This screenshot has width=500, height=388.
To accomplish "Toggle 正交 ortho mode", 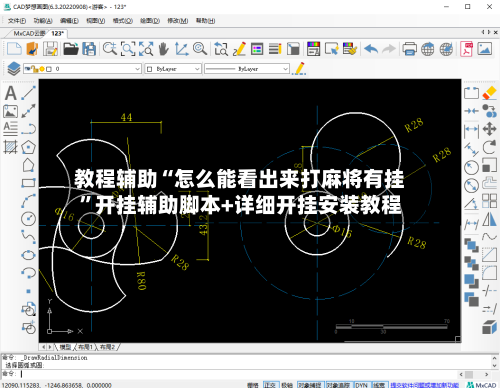I will [x=270, y=385].
